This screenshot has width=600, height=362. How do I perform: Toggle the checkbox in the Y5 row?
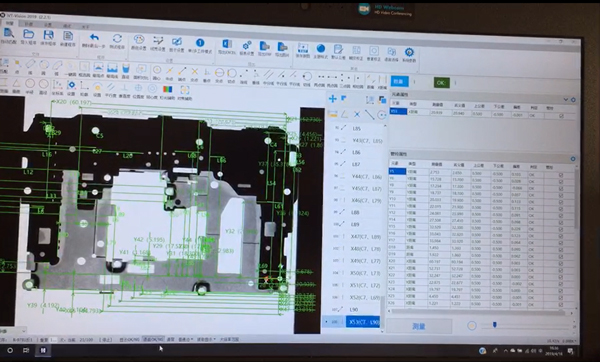tap(561, 174)
